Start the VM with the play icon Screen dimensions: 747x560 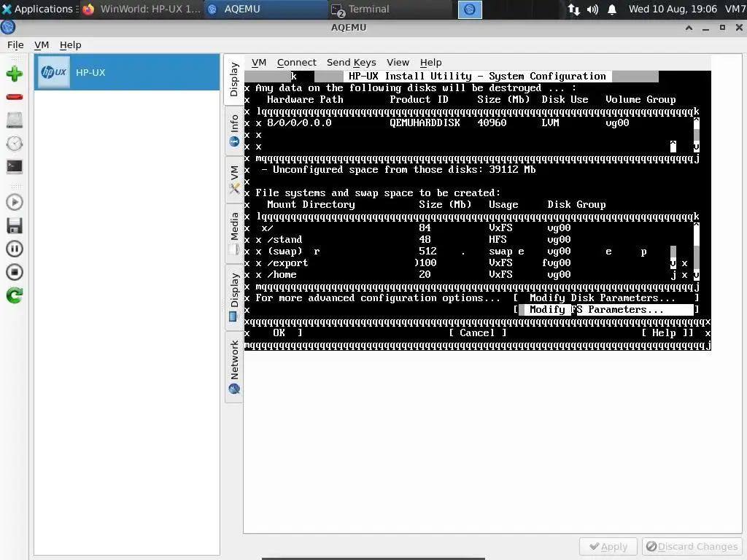(x=15, y=203)
